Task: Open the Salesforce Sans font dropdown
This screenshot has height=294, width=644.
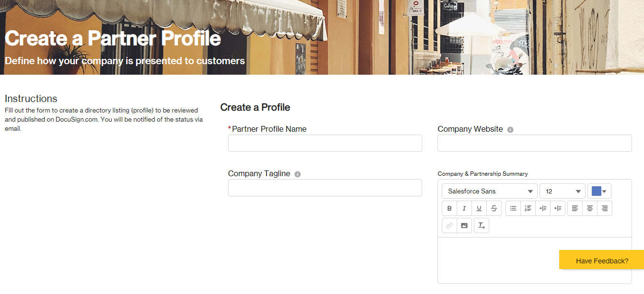Action: coord(489,191)
